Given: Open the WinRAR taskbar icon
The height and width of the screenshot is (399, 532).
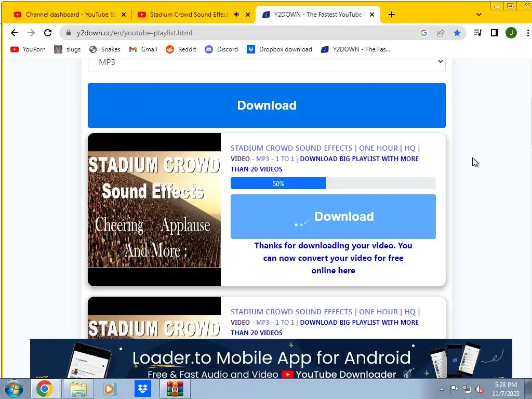Looking at the screenshot, I should click(175, 389).
